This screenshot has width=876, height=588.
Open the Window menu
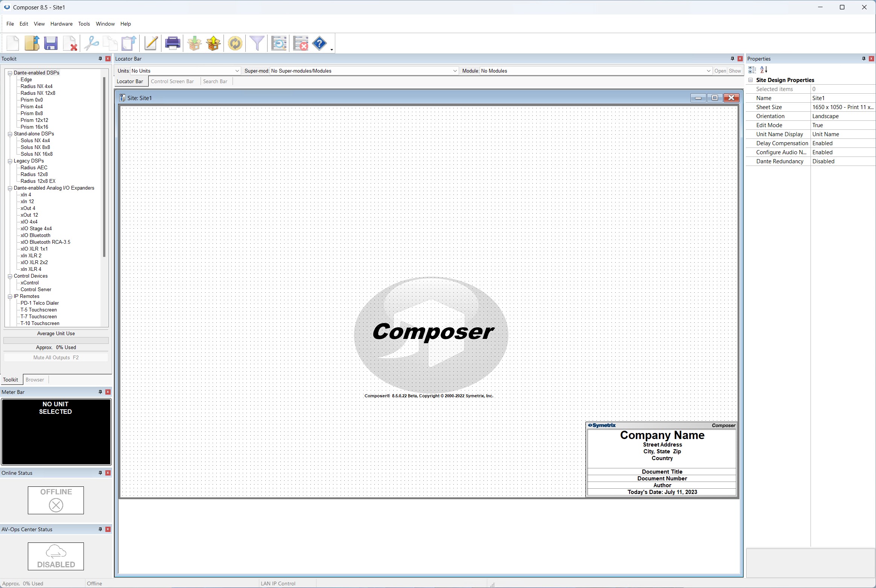[x=105, y=24]
